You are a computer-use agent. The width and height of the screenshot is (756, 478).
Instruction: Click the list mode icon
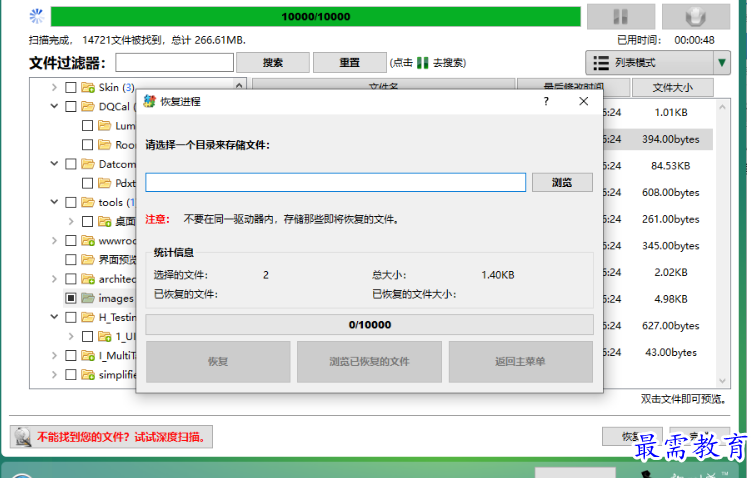(x=601, y=63)
